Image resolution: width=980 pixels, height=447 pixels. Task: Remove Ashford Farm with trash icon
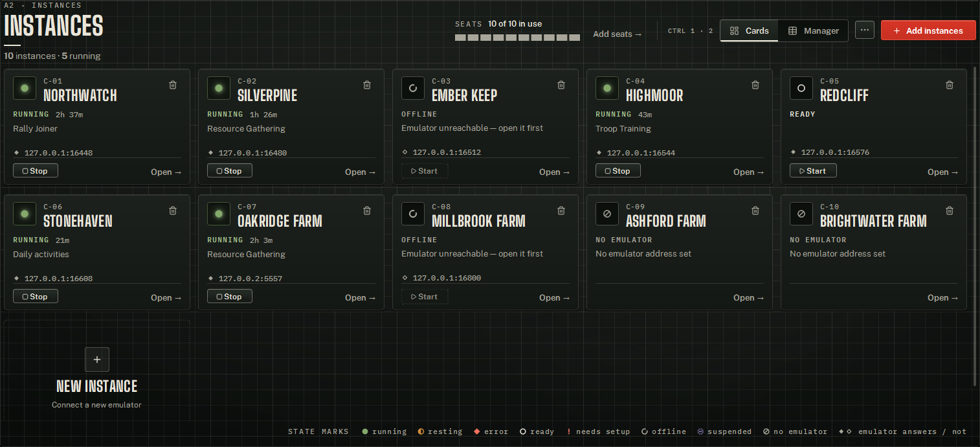755,211
